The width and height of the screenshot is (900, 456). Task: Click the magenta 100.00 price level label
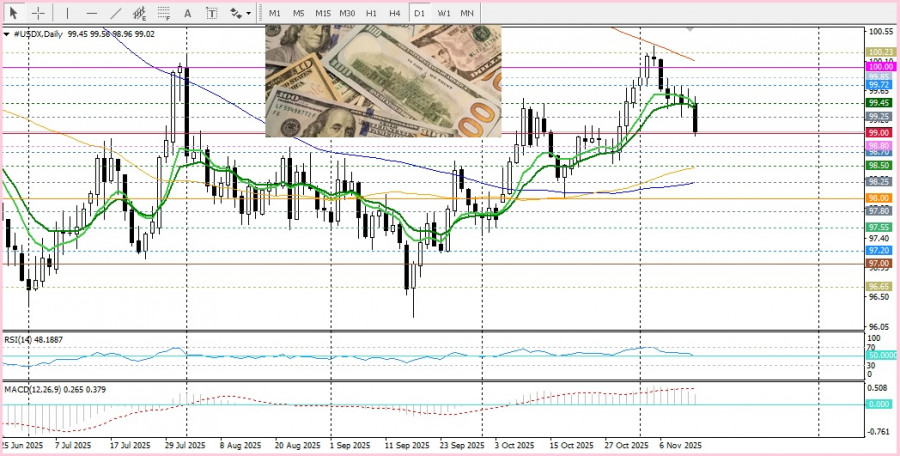tap(880, 67)
